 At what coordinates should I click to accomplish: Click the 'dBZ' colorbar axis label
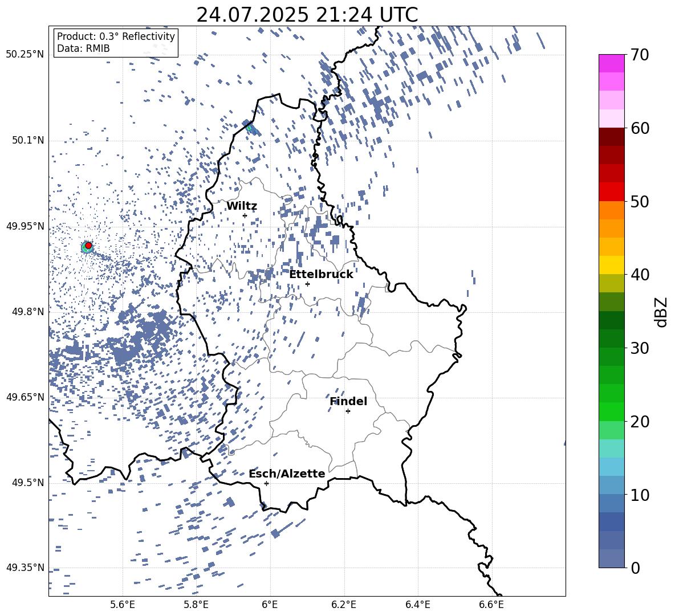(662, 312)
